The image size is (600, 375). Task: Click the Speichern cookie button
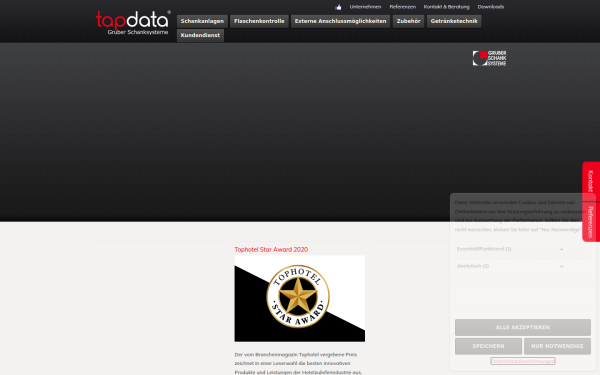488,346
